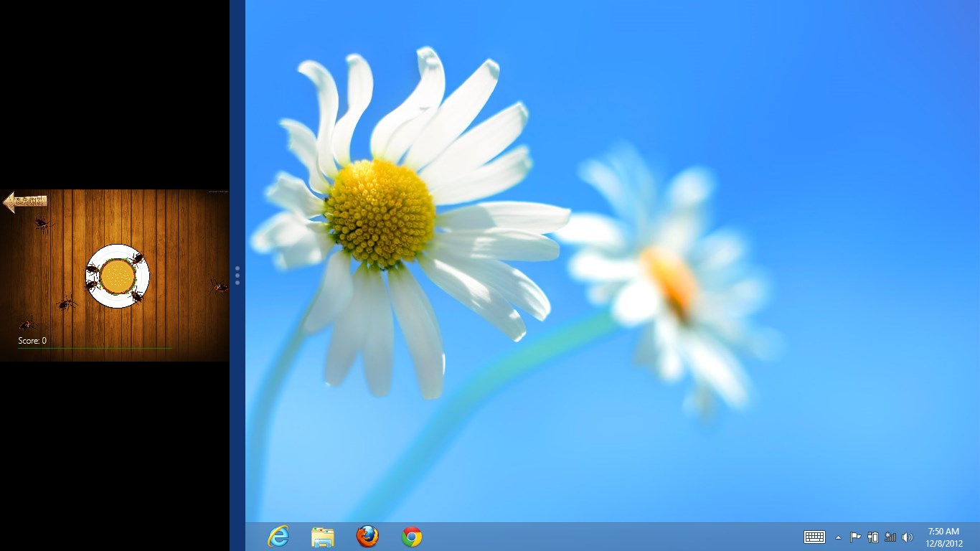Open the volume speaker tray icon

coord(908,537)
